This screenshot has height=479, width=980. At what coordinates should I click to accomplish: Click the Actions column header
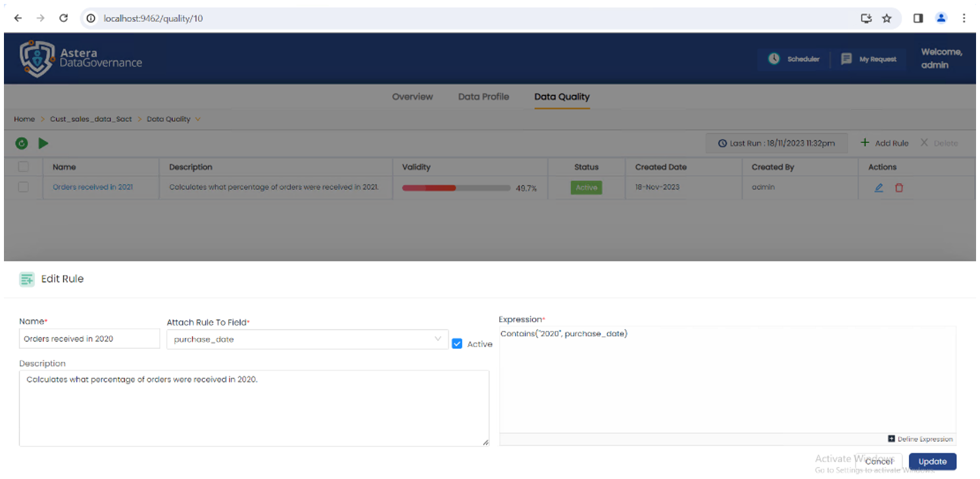tap(882, 167)
